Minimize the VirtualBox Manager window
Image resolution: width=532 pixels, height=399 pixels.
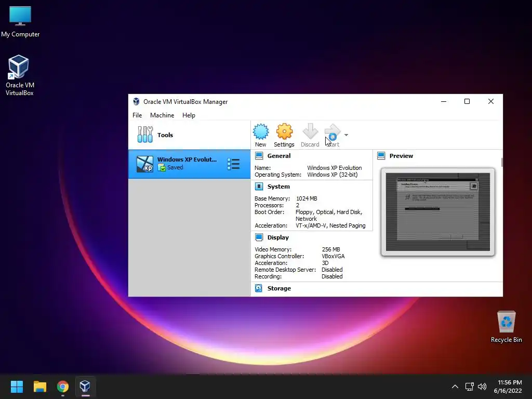444,101
